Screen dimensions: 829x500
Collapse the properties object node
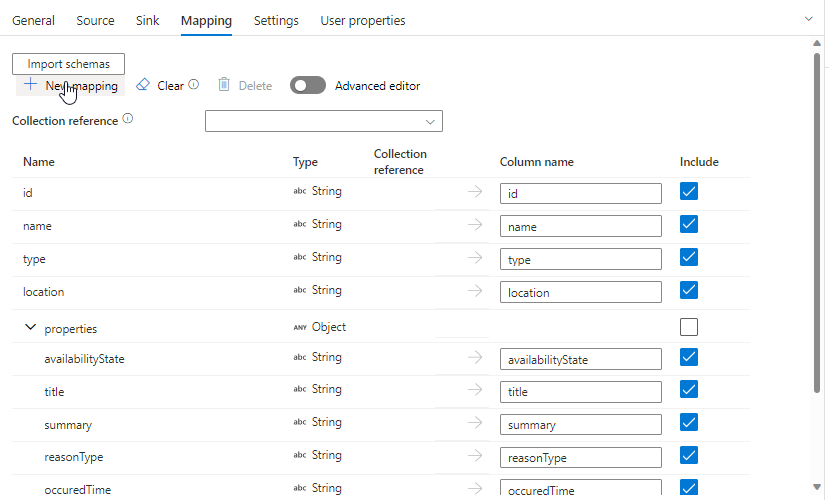click(31, 327)
